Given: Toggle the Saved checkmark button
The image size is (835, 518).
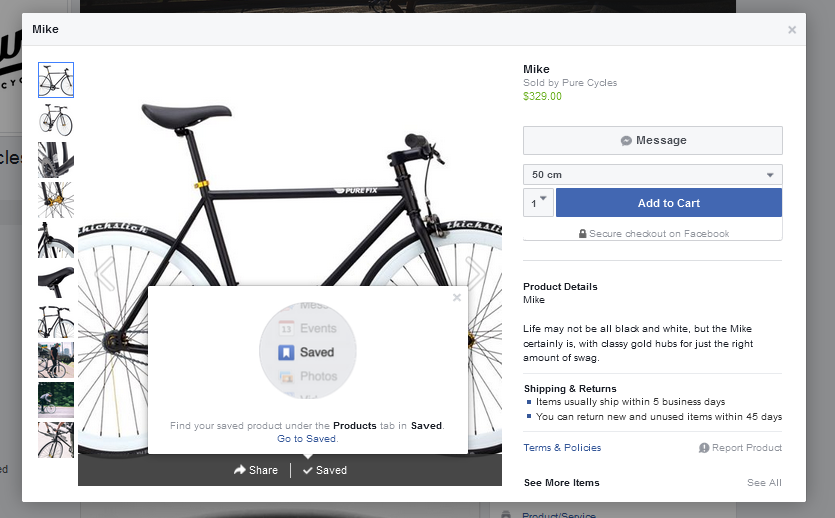Looking at the screenshot, I should pos(325,470).
